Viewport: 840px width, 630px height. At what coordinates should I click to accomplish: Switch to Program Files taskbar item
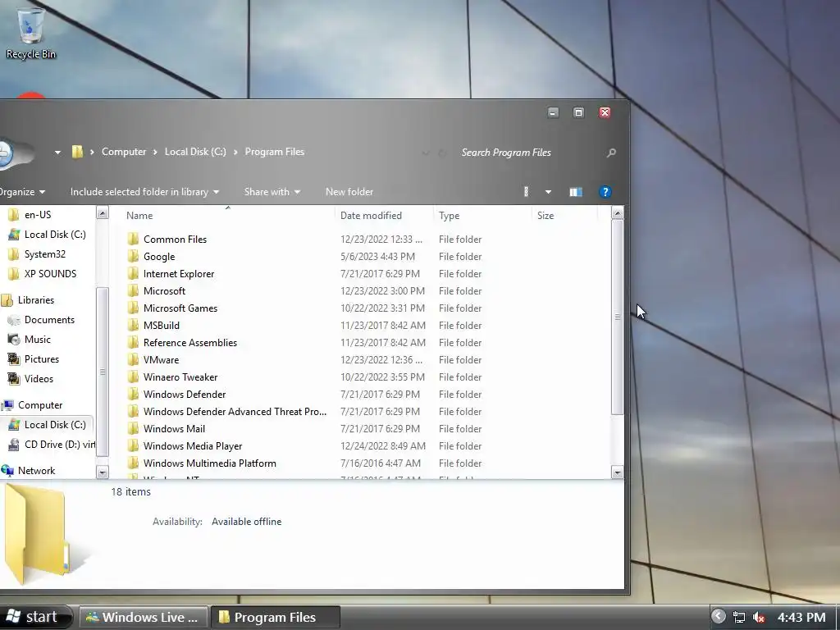[x=275, y=617]
